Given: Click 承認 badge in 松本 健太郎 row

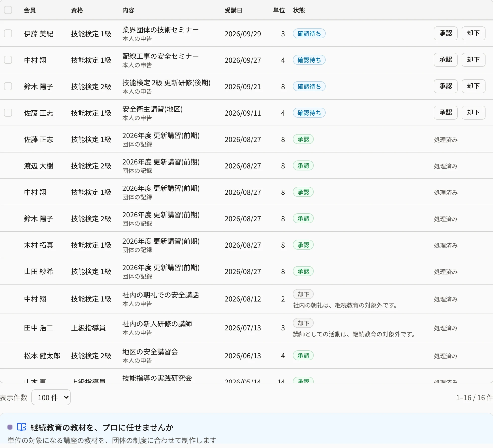Looking at the screenshot, I should pos(303,356).
